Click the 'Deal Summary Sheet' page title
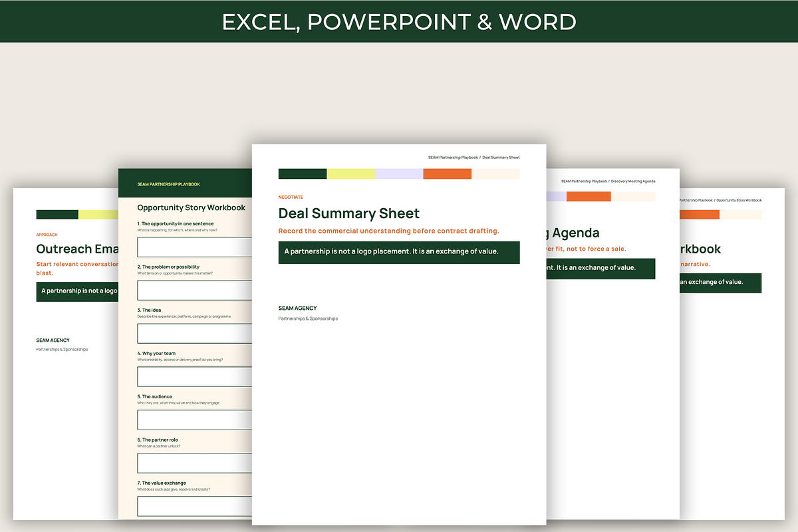The height and width of the screenshot is (532, 798). (x=349, y=213)
